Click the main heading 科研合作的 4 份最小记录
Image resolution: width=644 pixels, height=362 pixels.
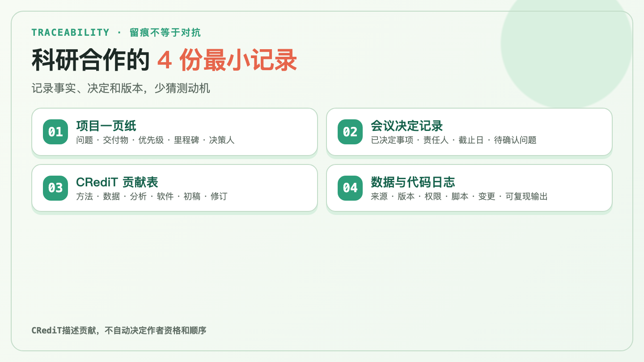pos(165,60)
